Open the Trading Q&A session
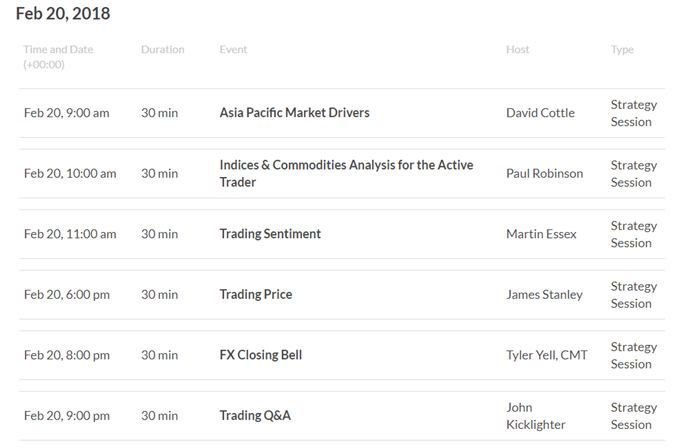 255,415
